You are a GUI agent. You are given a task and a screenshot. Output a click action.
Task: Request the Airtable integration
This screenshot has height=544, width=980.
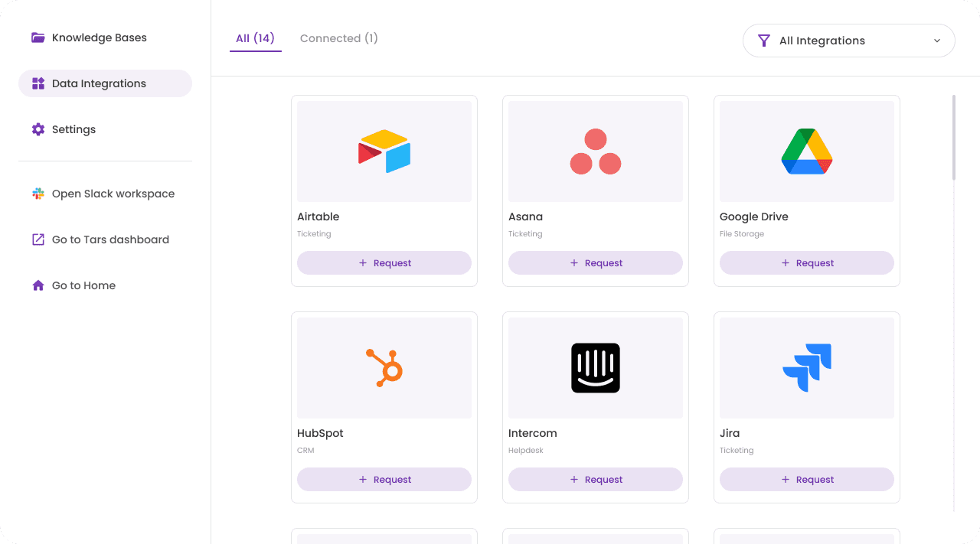(x=384, y=262)
